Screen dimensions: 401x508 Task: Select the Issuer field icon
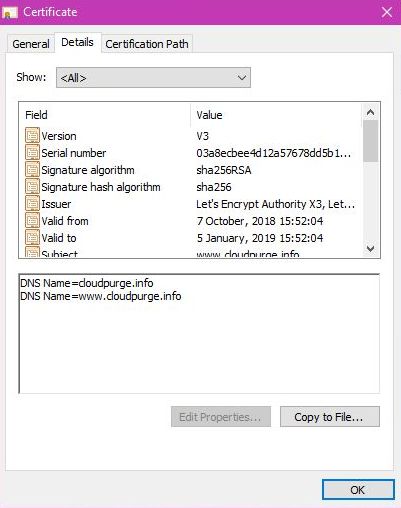(x=32, y=204)
